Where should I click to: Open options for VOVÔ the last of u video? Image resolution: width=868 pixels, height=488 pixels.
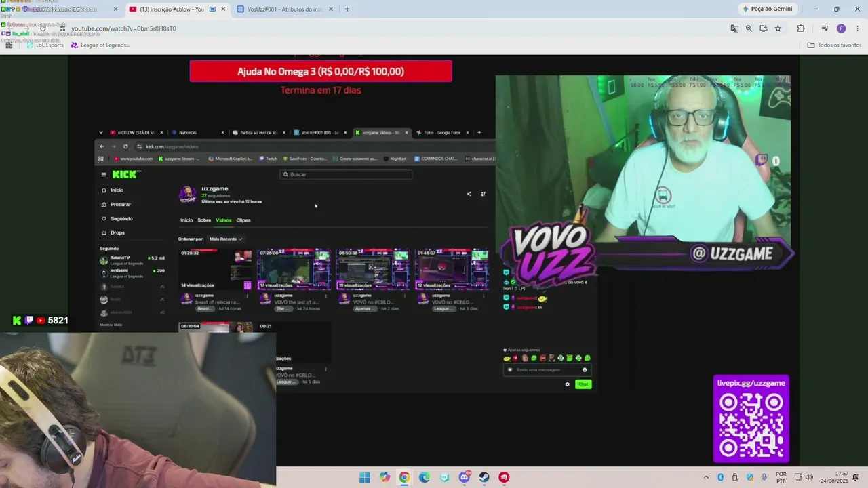point(326,296)
